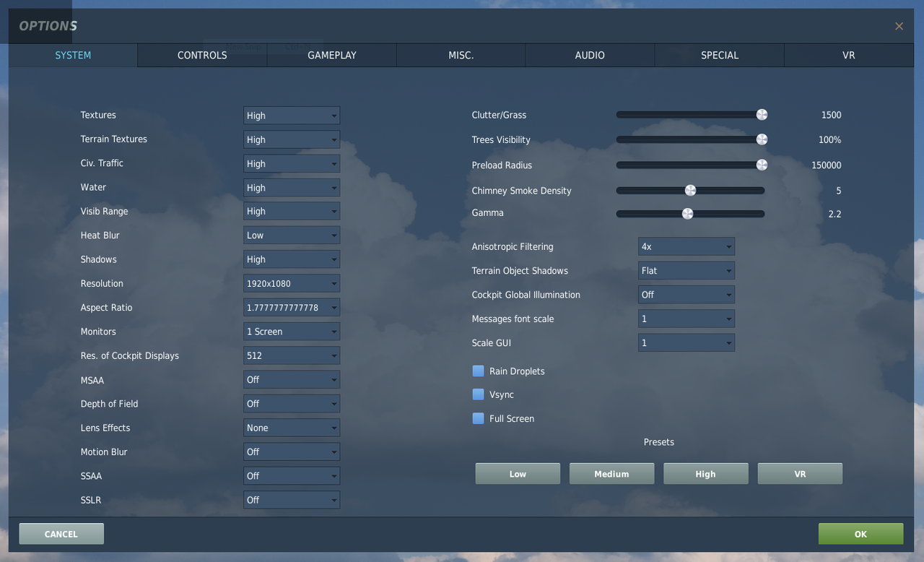Click the Chimney Smoke Density slider thumb
Image resolution: width=924 pixels, height=562 pixels.
(x=689, y=190)
